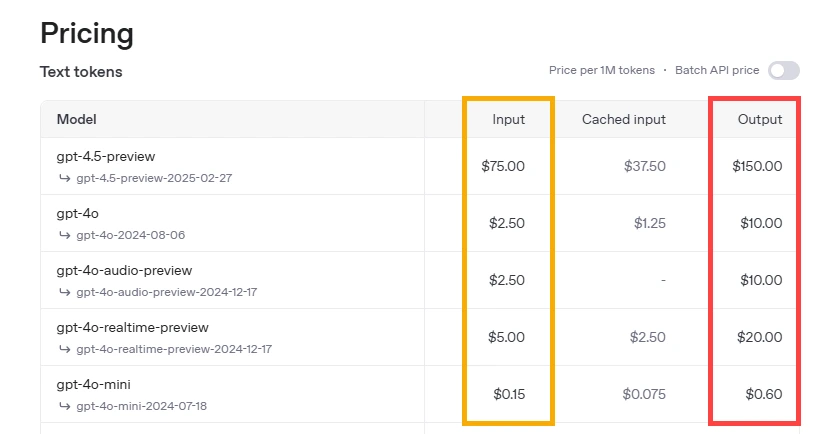Click the Output column header
Image resolution: width=826 pixels, height=434 pixels.
click(760, 120)
